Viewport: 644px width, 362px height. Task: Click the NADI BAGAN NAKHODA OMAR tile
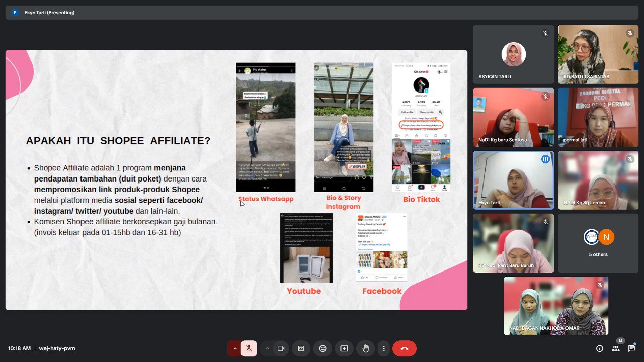pos(555,306)
